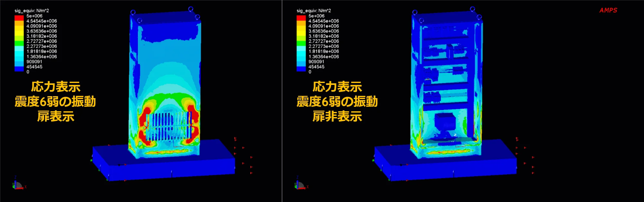The width and height of the screenshot is (644, 202).
Task: Select the 454545 value in right legend
Action: pyautogui.click(x=316, y=67)
